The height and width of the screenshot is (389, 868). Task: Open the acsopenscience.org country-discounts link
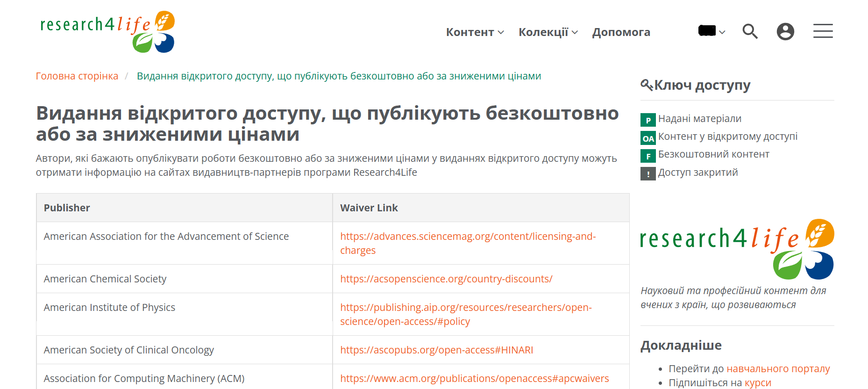(x=446, y=279)
